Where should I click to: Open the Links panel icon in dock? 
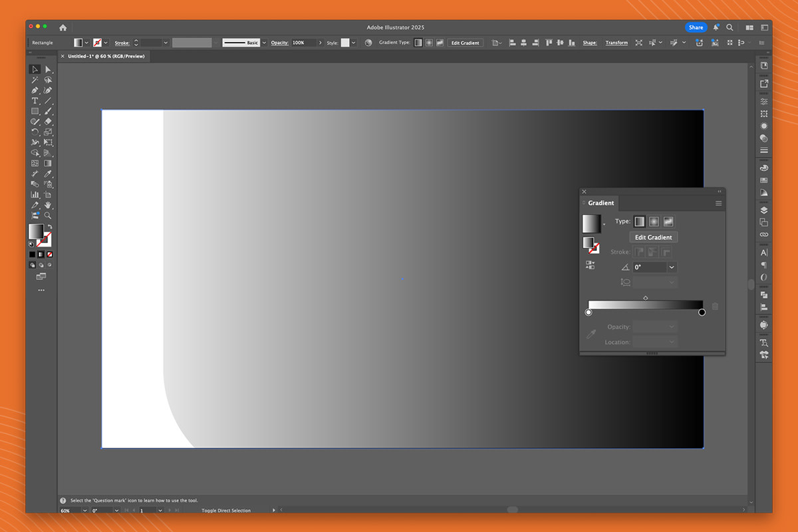(764, 235)
